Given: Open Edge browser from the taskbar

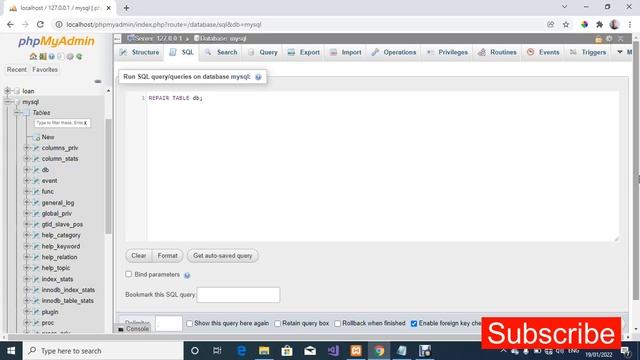Looking at the screenshot, I should (241, 351).
